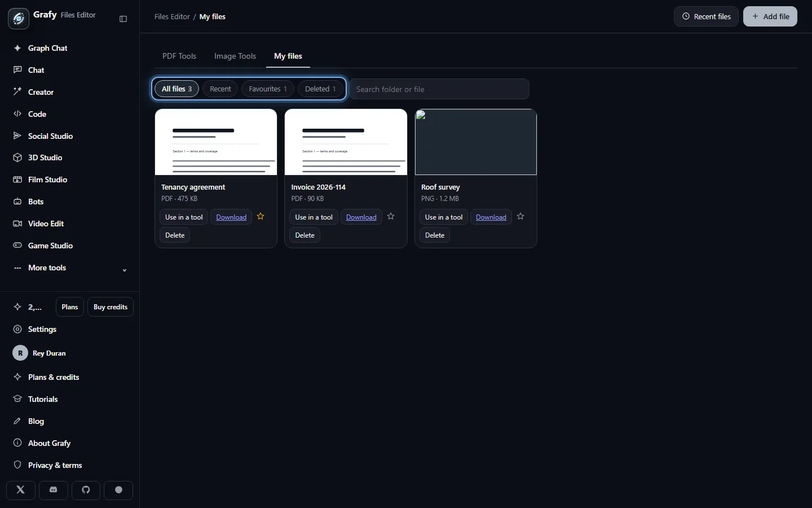Open the Invoice 2026-114 thumbnail preview

click(346, 142)
